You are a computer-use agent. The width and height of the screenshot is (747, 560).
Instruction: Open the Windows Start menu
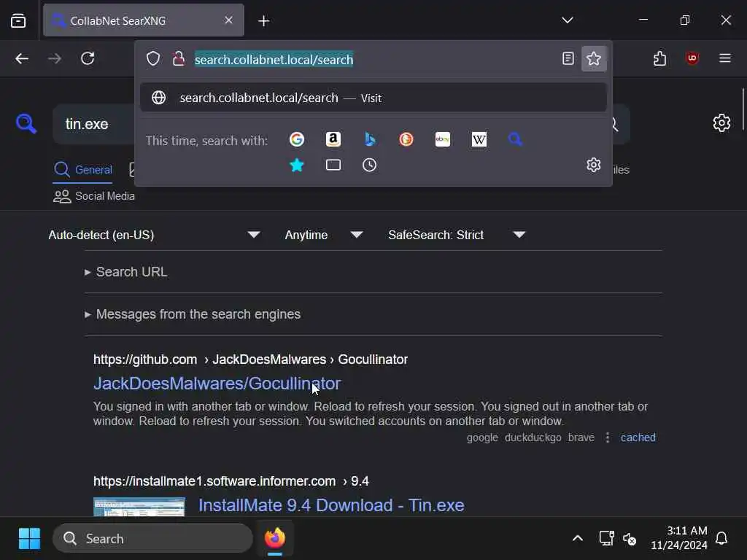click(29, 539)
